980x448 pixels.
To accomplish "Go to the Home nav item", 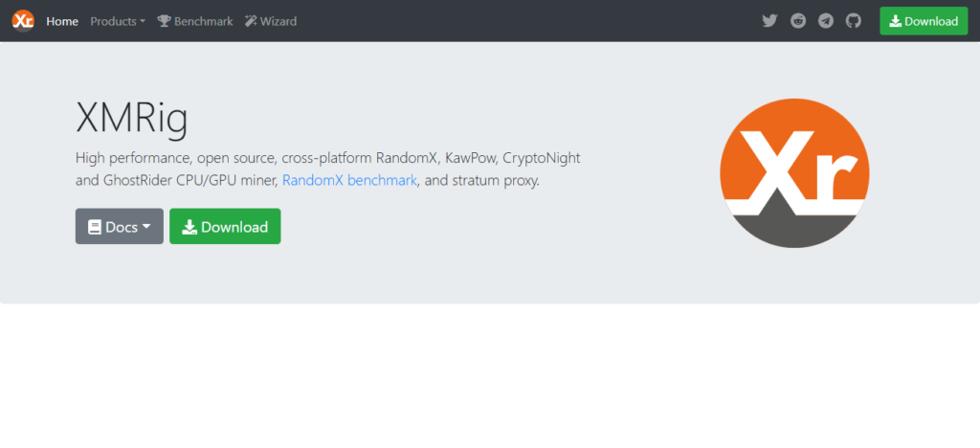I will pos(62,21).
